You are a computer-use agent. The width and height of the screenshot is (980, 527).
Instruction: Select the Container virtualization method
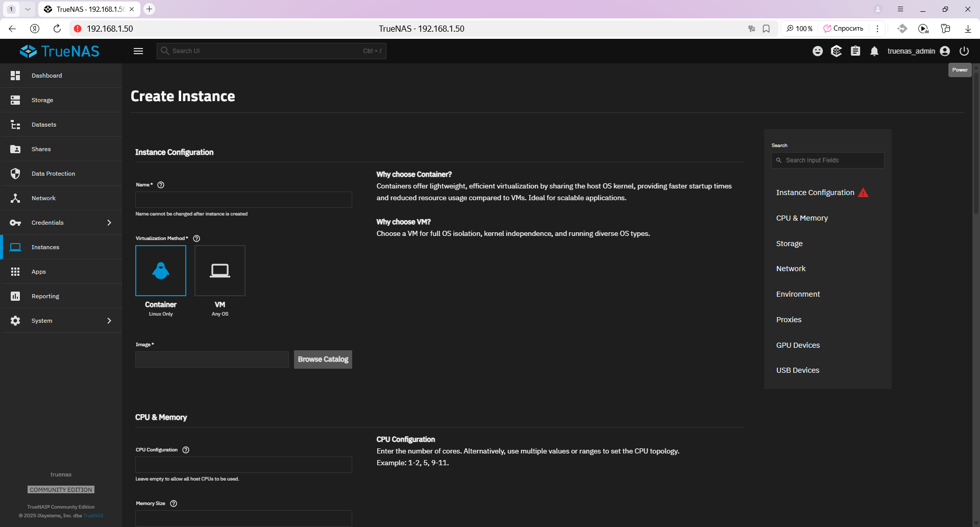[161, 271]
